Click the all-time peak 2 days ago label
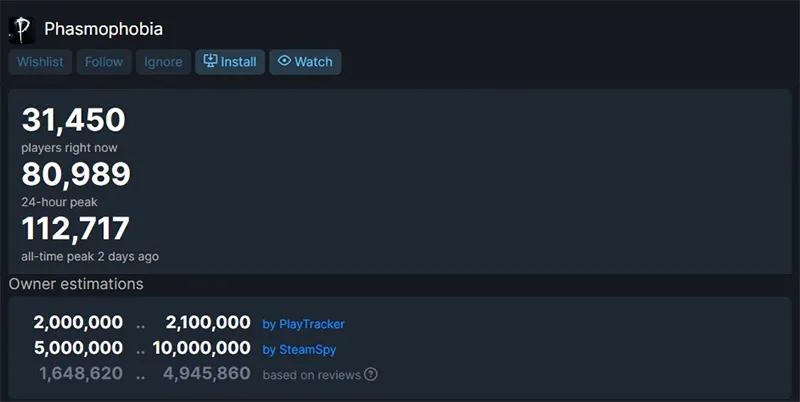800x402 pixels. [x=90, y=256]
